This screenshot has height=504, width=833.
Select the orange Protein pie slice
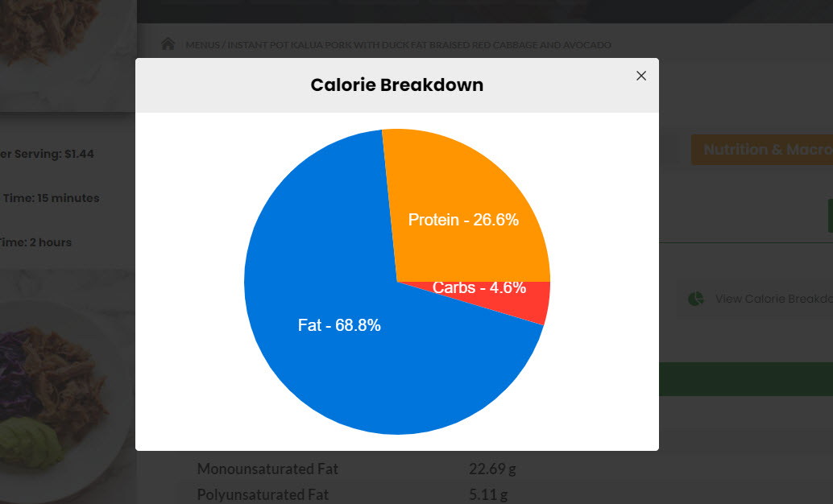462,213
